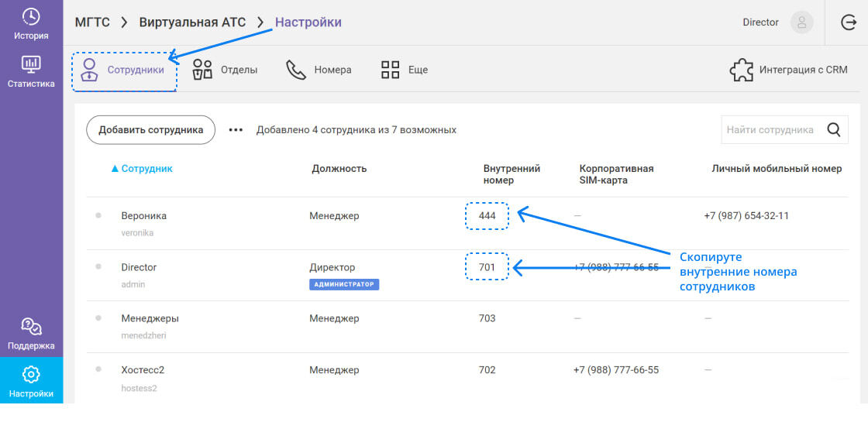Open the История section in sidebar
Viewport: 868px width, 429px height.
tap(31, 23)
